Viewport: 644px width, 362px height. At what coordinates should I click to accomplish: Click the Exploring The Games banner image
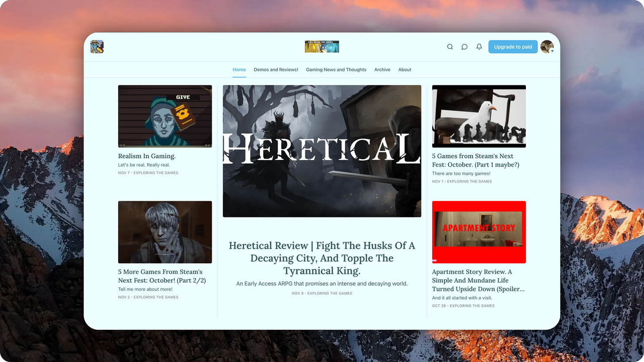[322, 46]
